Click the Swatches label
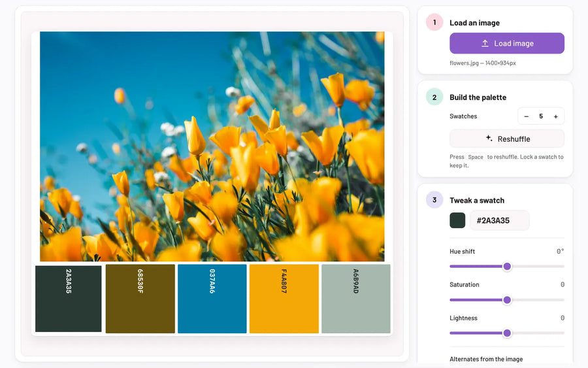The height and width of the screenshot is (368, 588). point(463,116)
